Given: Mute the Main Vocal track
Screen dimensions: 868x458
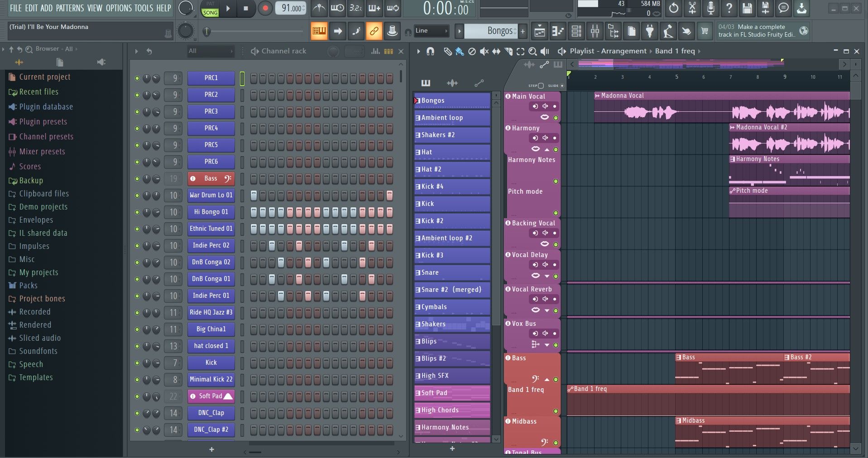Looking at the screenshot, I should (x=556, y=118).
